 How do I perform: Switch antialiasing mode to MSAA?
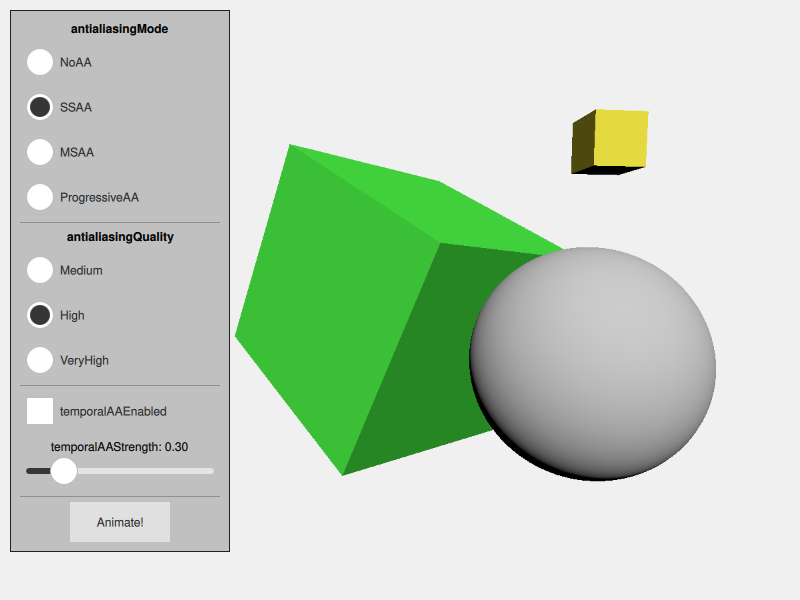[x=40, y=152]
